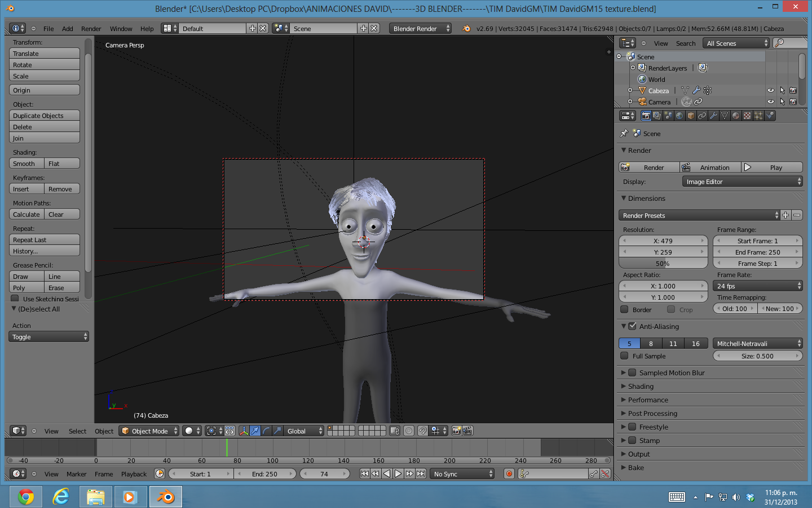Open the Render Presets dropdown
812x508 pixels.
click(x=699, y=215)
